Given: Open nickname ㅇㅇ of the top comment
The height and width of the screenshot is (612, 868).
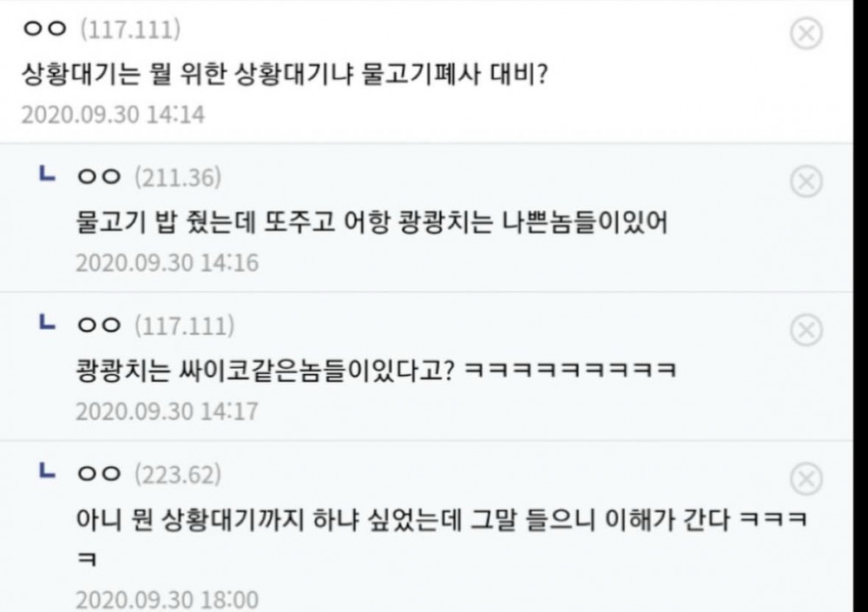Looking at the screenshot, I should point(44,29).
